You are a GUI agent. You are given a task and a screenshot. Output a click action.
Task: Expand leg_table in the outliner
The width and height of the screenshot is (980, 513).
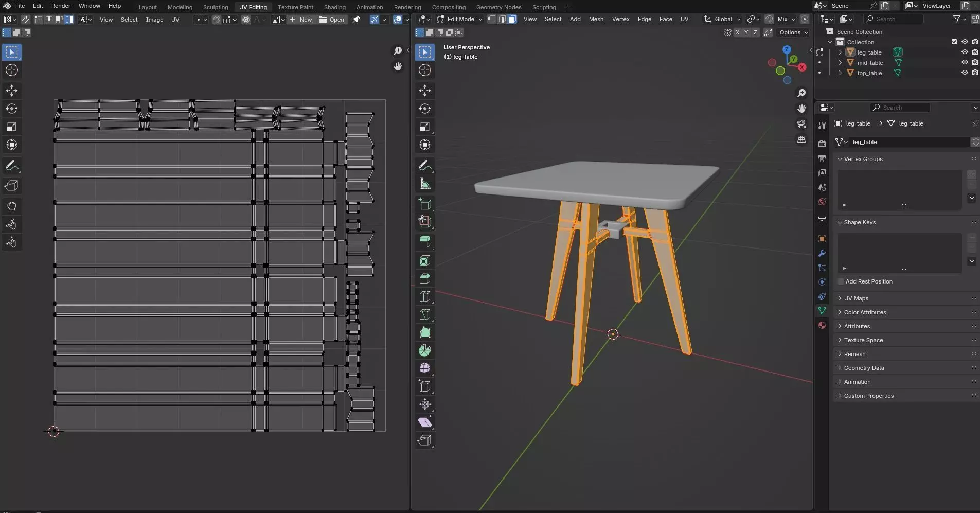click(840, 52)
